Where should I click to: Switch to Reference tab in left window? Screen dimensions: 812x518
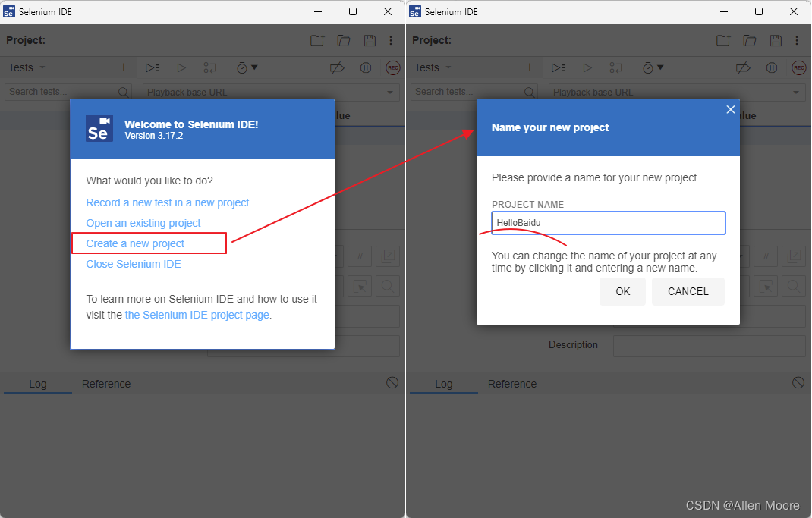tap(106, 384)
